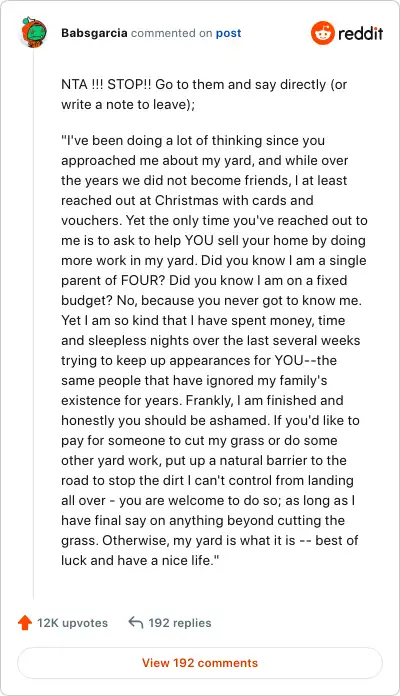400x696 pixels.
Task: Click the orange Reddit Snoo logo
Action: [323, 33]
